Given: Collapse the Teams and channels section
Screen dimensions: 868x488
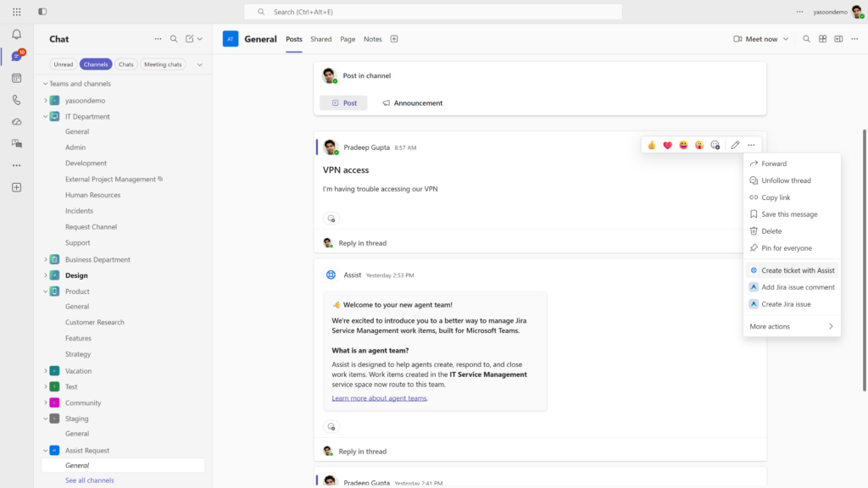Looking at the screenshot, I should coord(46,84).
